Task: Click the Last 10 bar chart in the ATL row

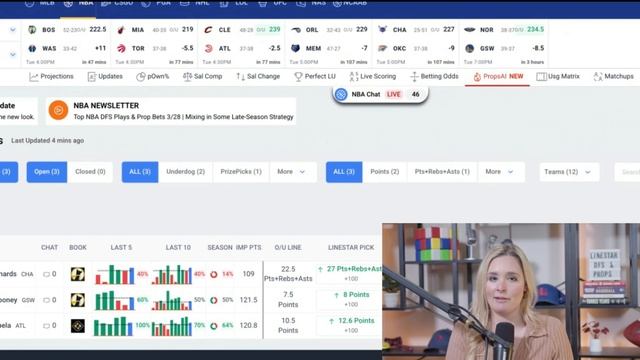Action: click(x=171, y=326)
